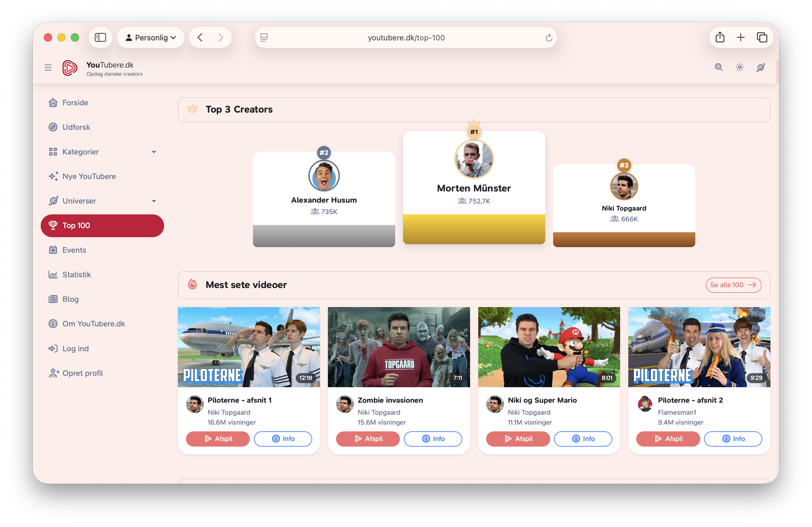Click the Safari share icon
Viewport: 812px width, 527px height.
[x=720, y=37]
